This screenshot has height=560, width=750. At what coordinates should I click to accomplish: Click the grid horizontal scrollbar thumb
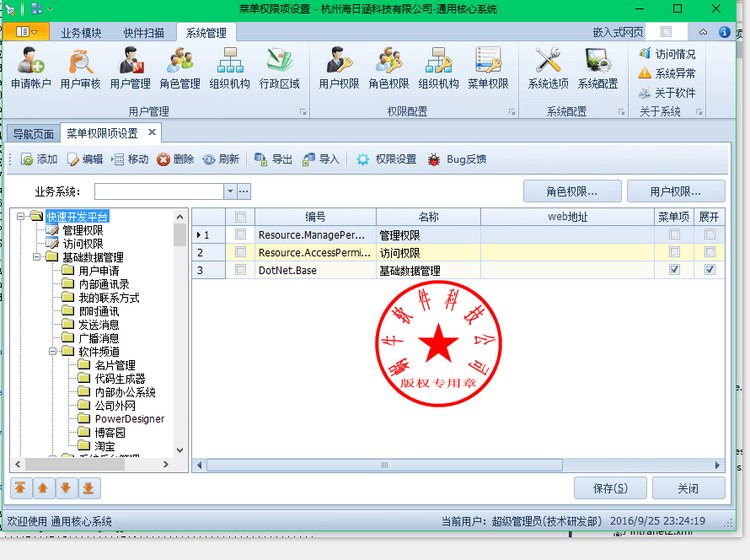pyautogui.click(x=385, y=465)
